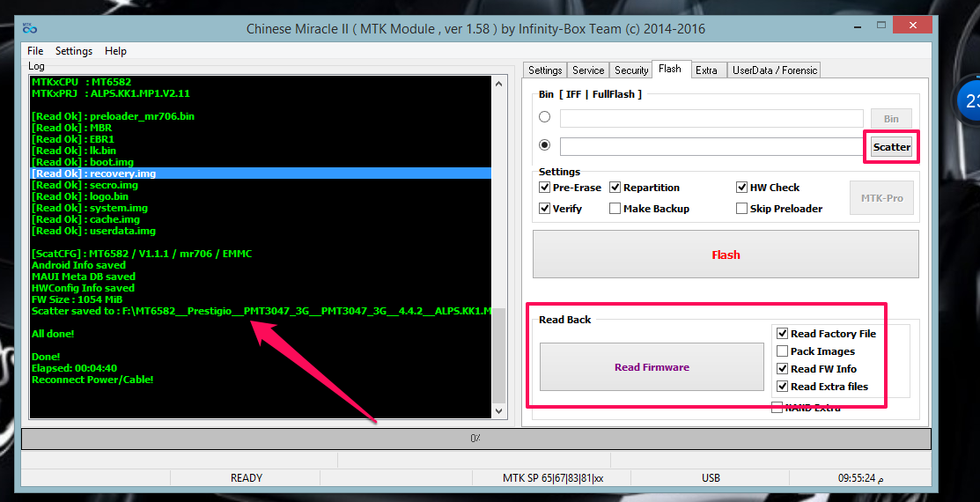Click the boot.img log line
This screenshot has width=980, height=502.
83,162
